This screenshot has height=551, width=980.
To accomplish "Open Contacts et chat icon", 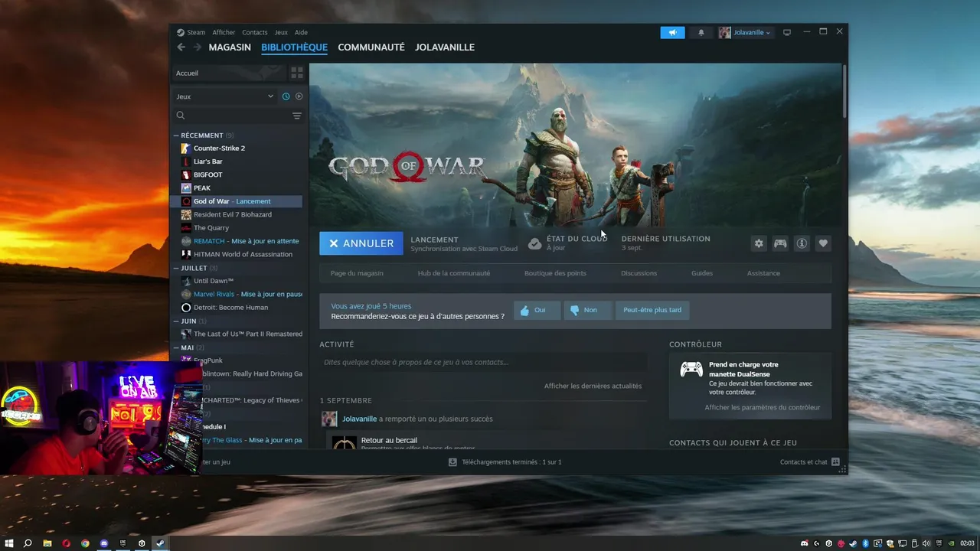I will 835,462.
